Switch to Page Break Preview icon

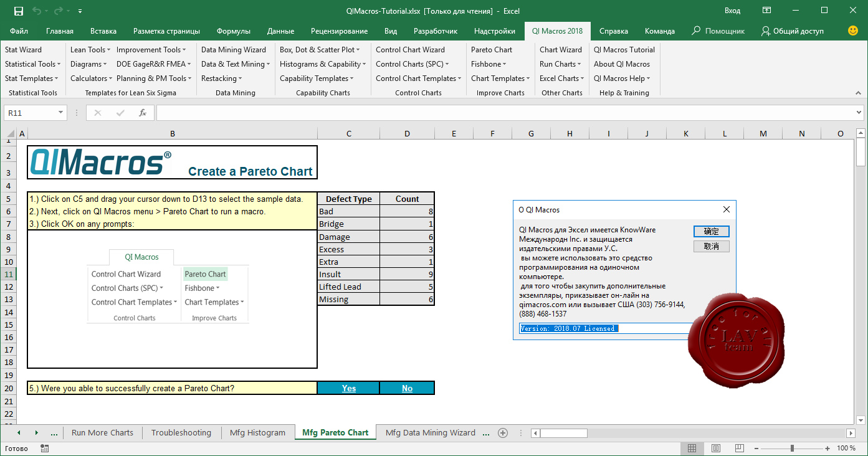pyautogui.click(x=739, y=449)
